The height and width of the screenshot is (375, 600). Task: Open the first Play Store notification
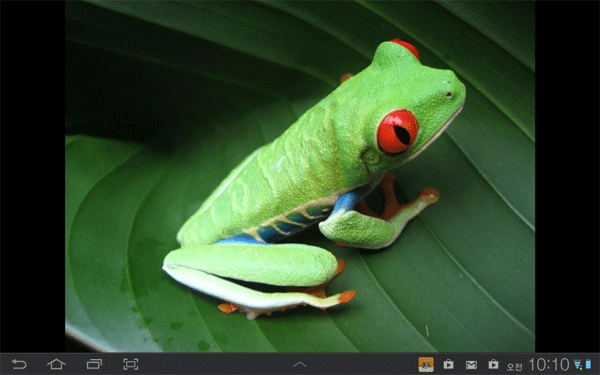tap(448, 364)
